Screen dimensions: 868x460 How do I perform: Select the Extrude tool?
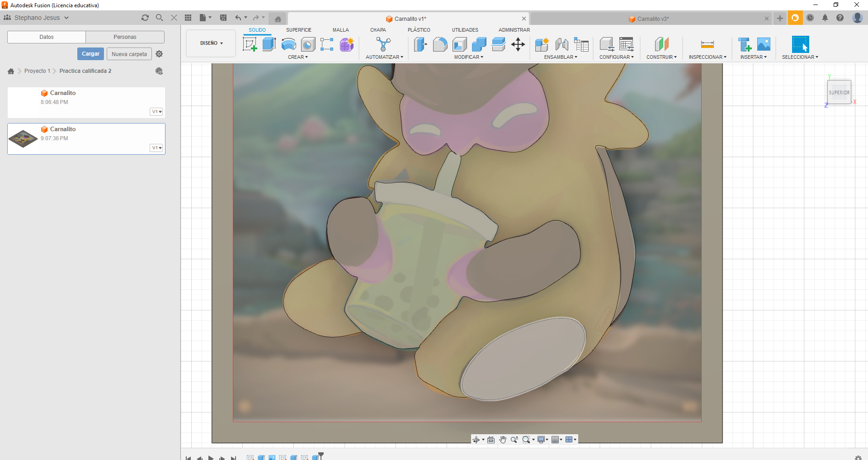(269, 44)
